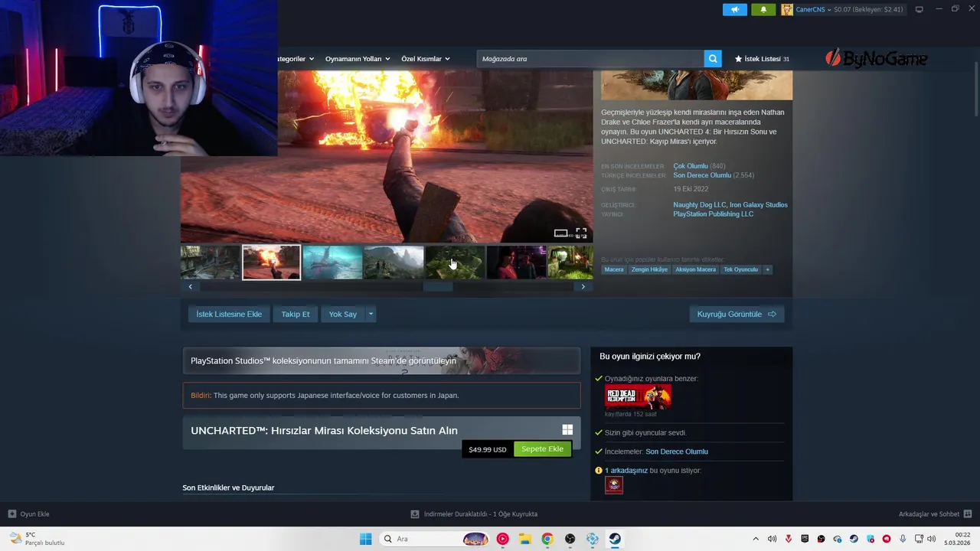Select the thumbnail showing a woman indoors
Viewport: 980px width, 551px height.
[x=517, y=262]
